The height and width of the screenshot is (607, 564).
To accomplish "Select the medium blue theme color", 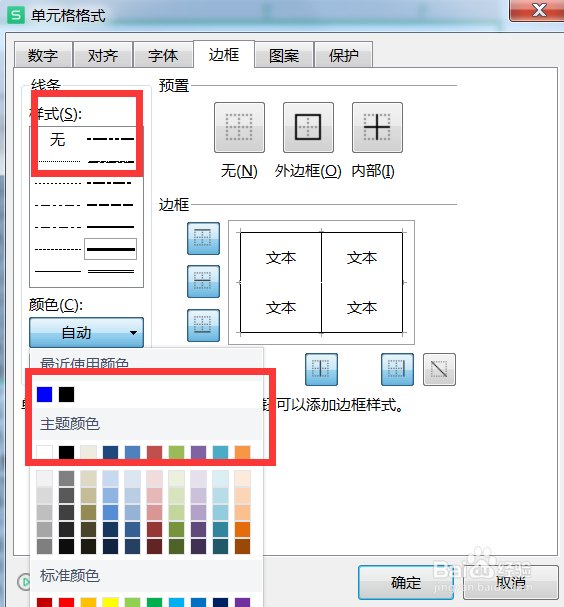I will [x=132, y=452].
